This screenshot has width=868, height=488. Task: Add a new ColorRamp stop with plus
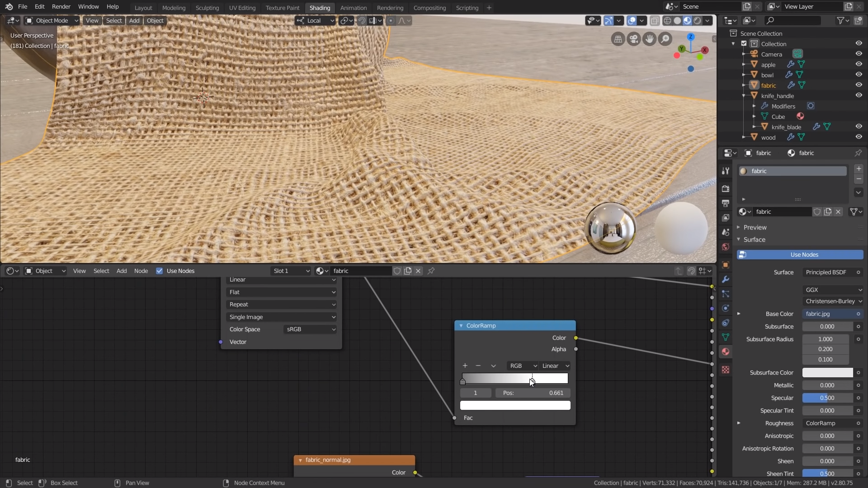[x=465, y=366]
